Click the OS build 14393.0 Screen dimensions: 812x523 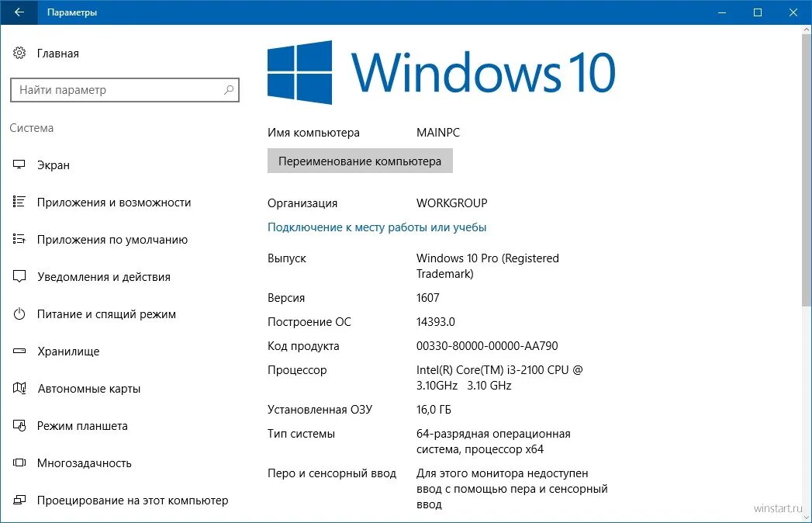tap(436, 322)
